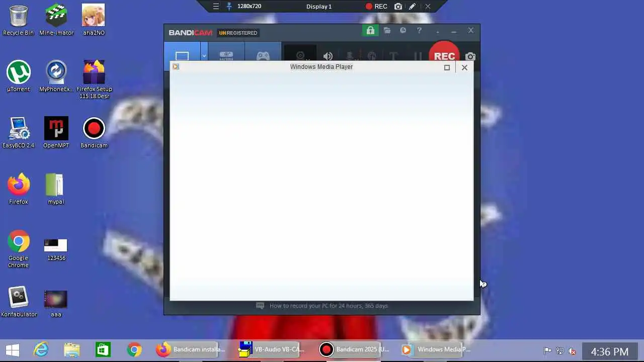
Task: Click the Bandicam green lock icon
Action: point(370,31)
